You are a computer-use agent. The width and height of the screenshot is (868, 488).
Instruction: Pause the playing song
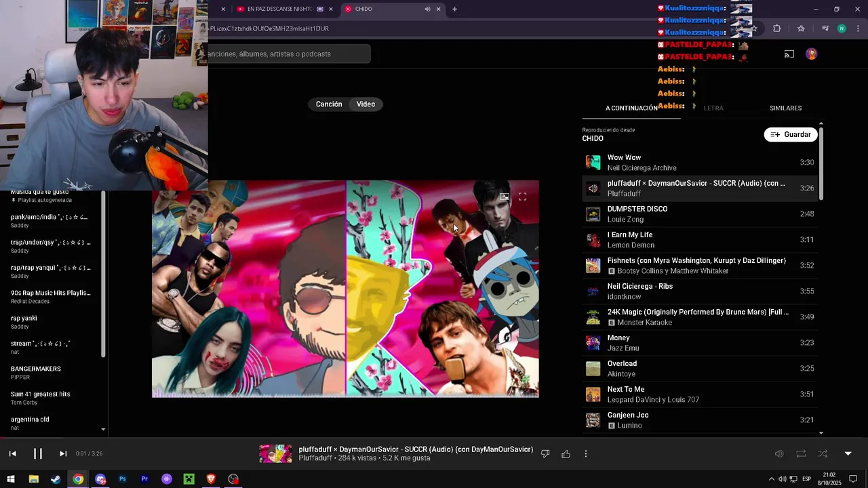point(38,453)
